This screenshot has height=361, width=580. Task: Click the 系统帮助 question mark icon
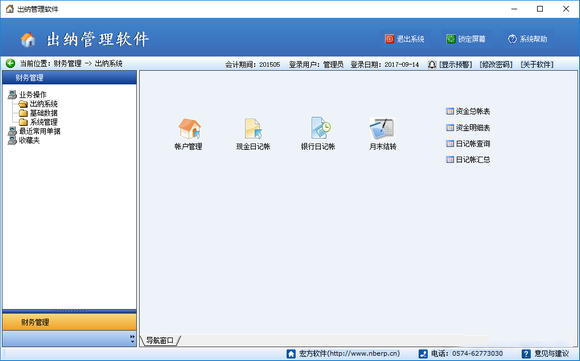tap(512, 39)
